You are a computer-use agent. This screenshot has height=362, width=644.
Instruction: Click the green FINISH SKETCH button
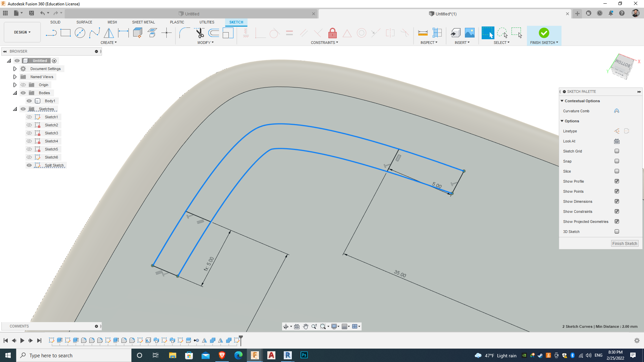pyautogui.click(x=544, y=34)
